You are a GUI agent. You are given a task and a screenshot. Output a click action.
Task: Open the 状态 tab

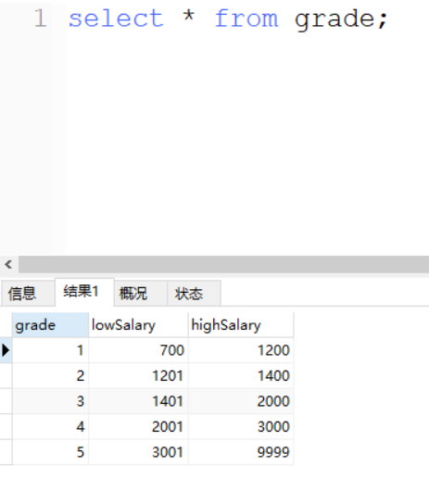point(194,294)
